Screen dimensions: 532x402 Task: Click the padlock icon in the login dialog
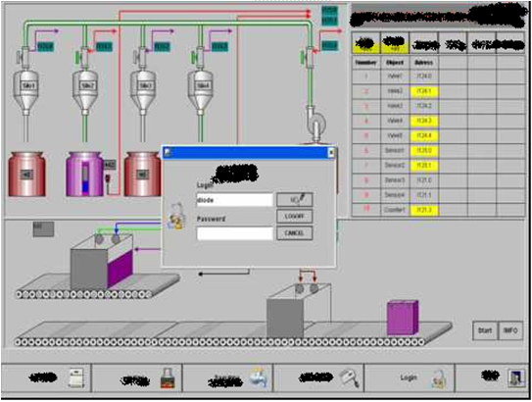pos(176,217)
